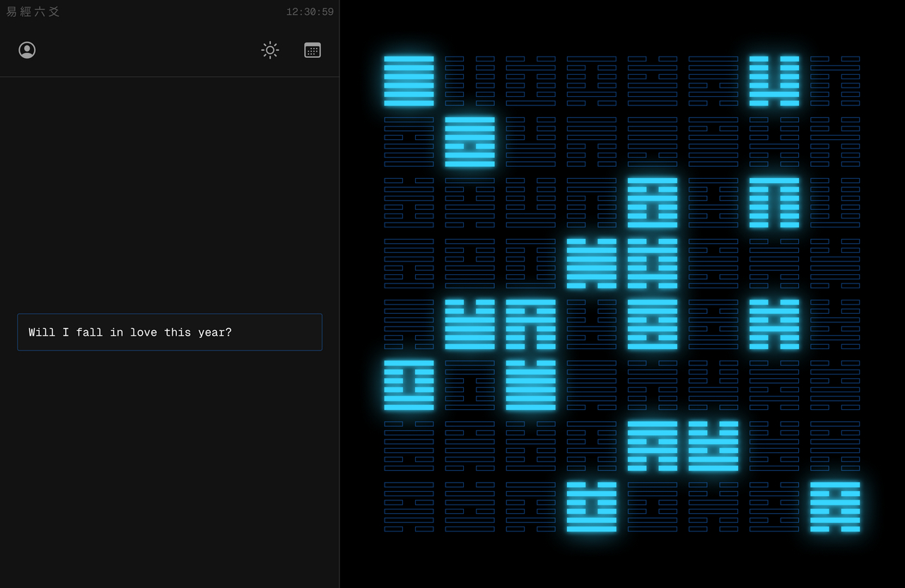Viewport: 905px width, 588px height.
Task: Select the glowing hexagram in row 8, column 8
Action: pos(835,507)
